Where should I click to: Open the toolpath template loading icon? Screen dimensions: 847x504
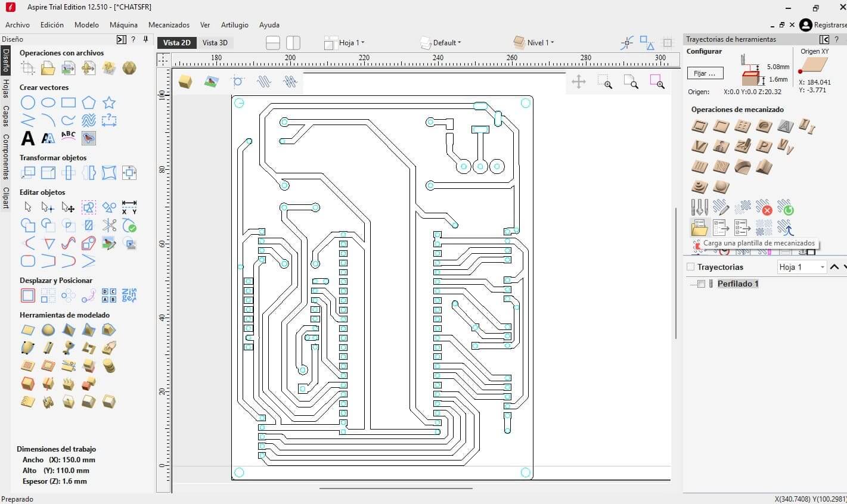tap(699, 228)
